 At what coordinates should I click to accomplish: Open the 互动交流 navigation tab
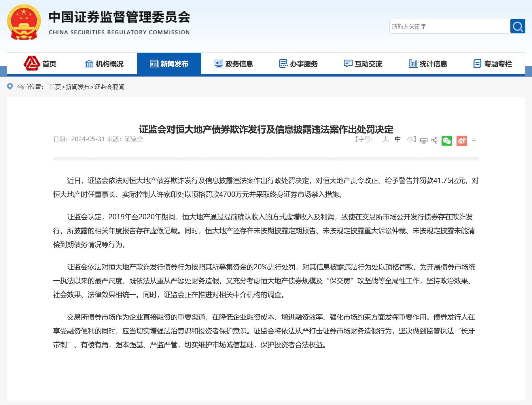(x=363, y=64)
